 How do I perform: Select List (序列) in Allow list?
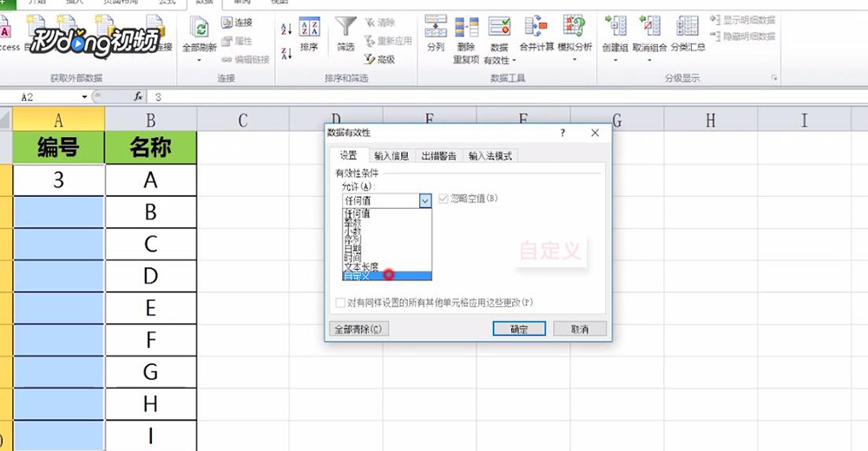pos(387,240)
